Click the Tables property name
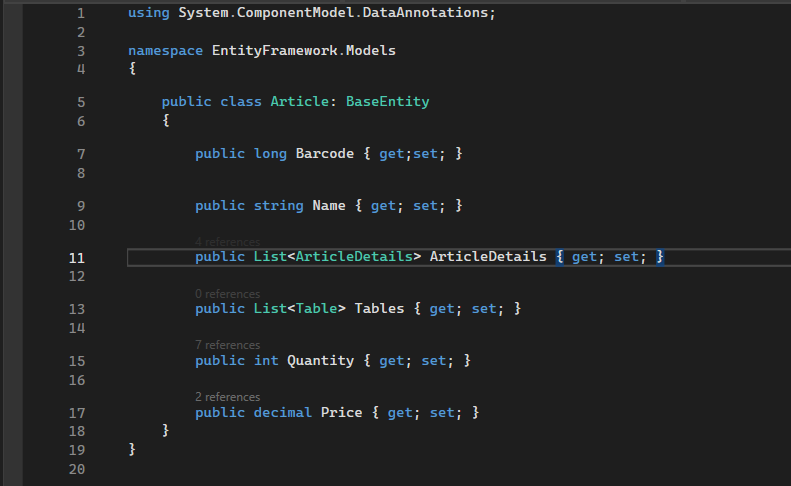This screenshot has width=791, height=486. pos(379,308)
